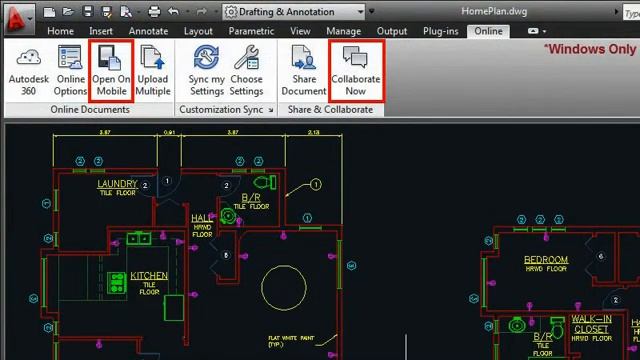Click the Customization Sync panel title
This screenshot has height=360, width=640.
[x=221, y=109]
